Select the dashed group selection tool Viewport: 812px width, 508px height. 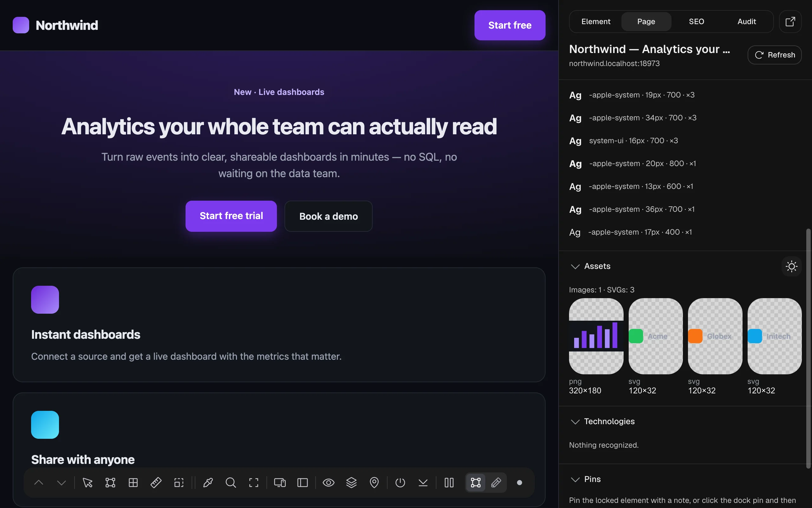pyautogui.click(x=179, y=483)
